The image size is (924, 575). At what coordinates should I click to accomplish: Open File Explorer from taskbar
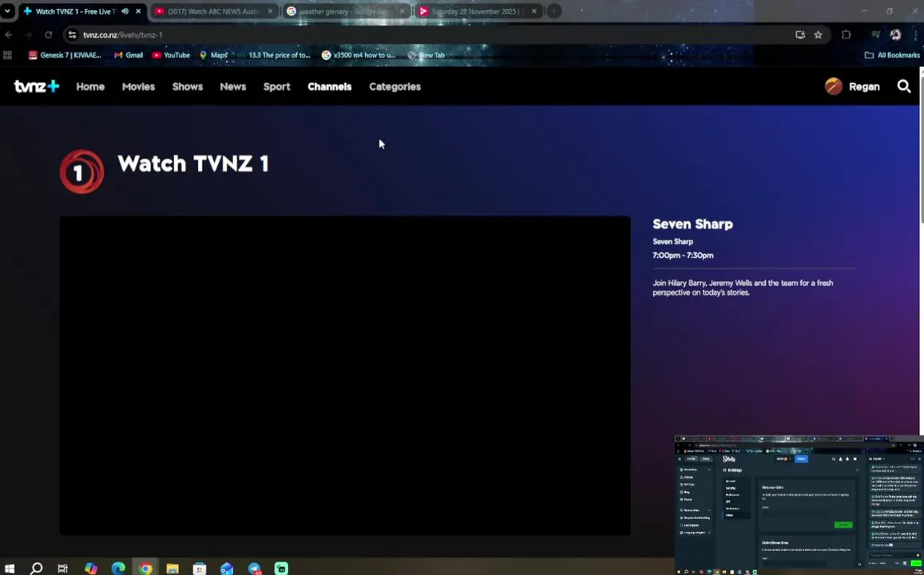tap(173, 569)
